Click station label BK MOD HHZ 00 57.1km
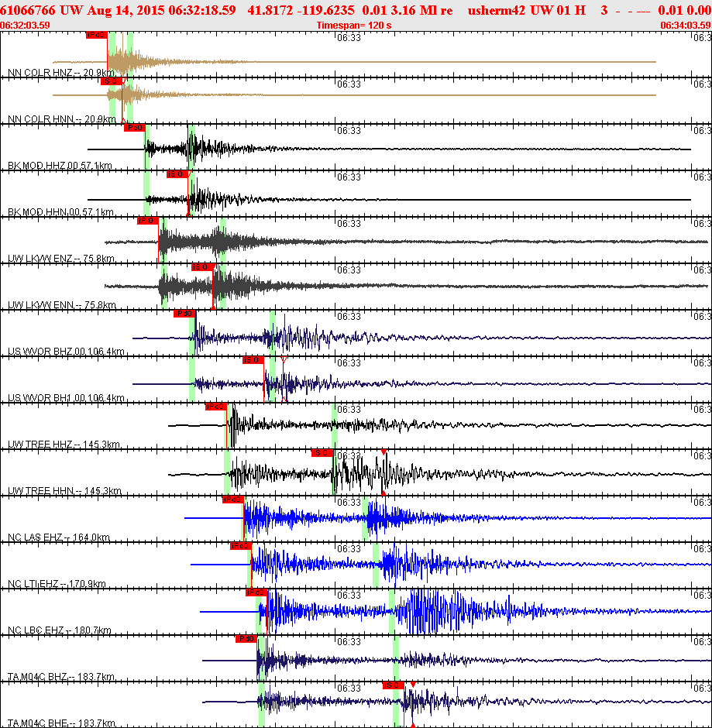This screenshot has width=712, height=728. 60,165
